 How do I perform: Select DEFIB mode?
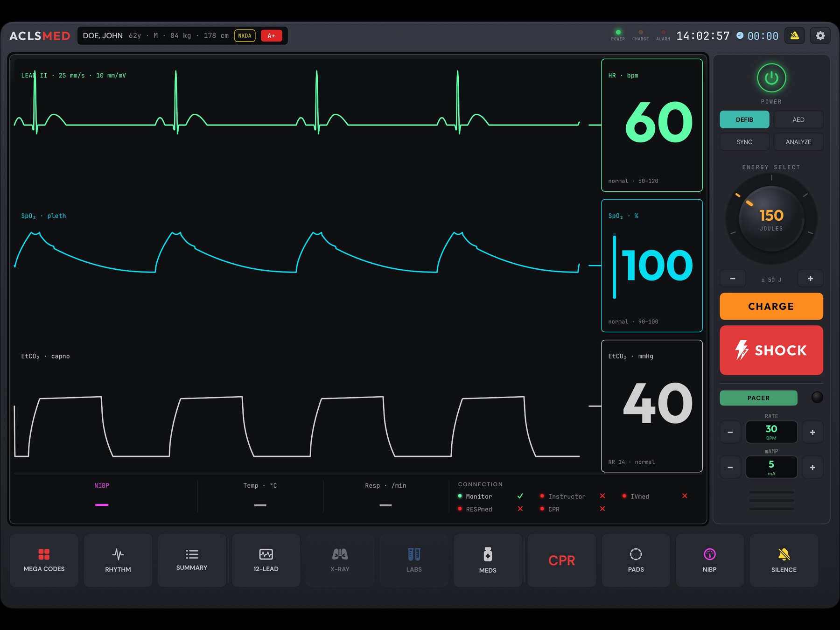click(x=744, y=119)
